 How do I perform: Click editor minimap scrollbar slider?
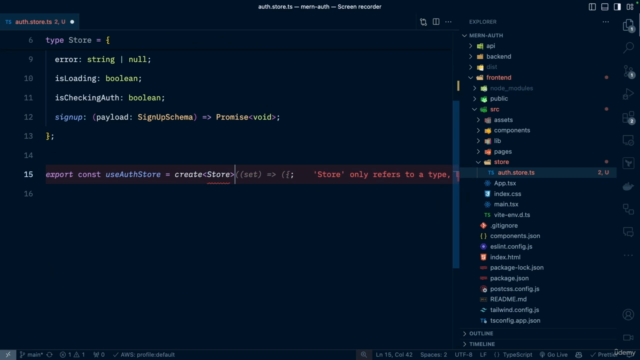click(x=456, y=184)
